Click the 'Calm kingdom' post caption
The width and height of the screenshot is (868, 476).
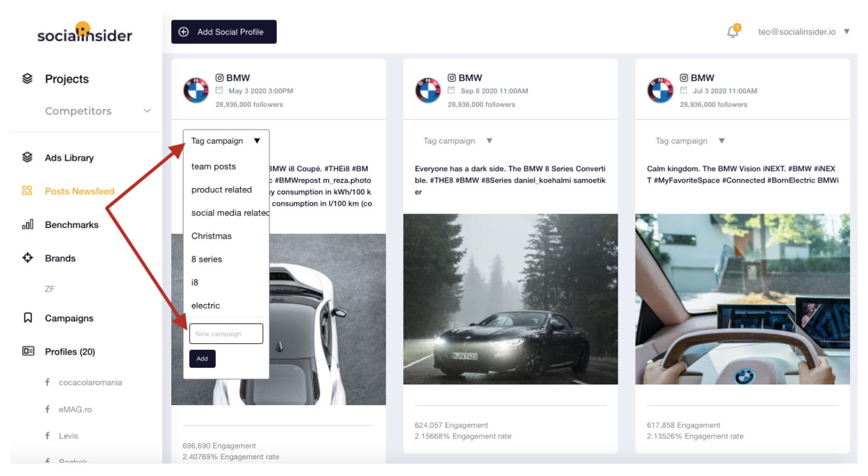743,174
